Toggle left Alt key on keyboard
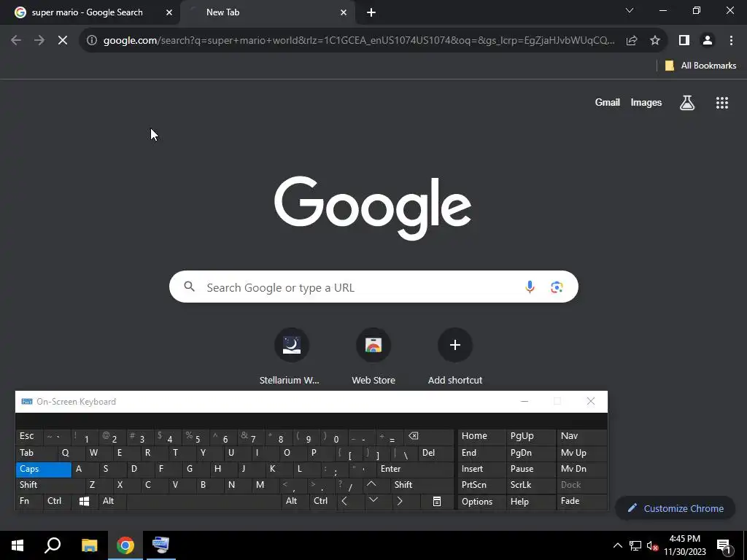The image size is (747, 560). tap(112, 501)
